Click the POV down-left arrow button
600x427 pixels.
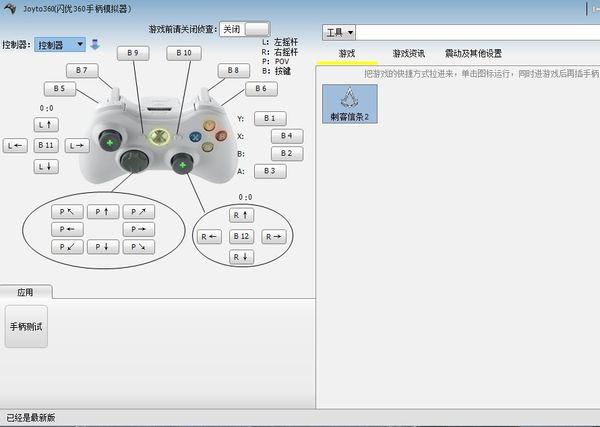67,247
